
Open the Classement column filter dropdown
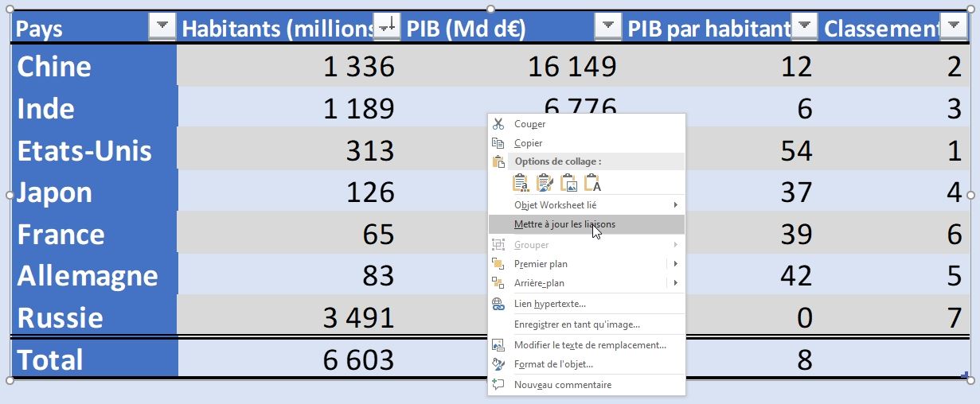click(953, 26)
